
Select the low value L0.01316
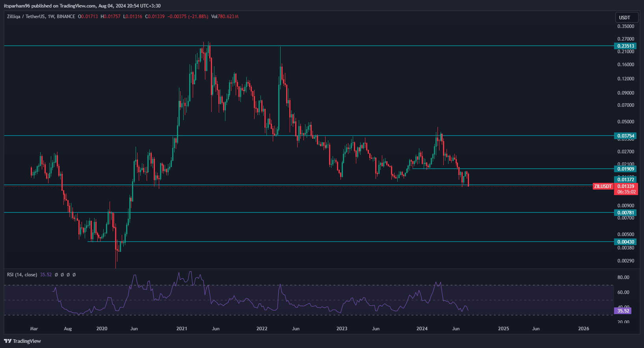tap(133, 17)
